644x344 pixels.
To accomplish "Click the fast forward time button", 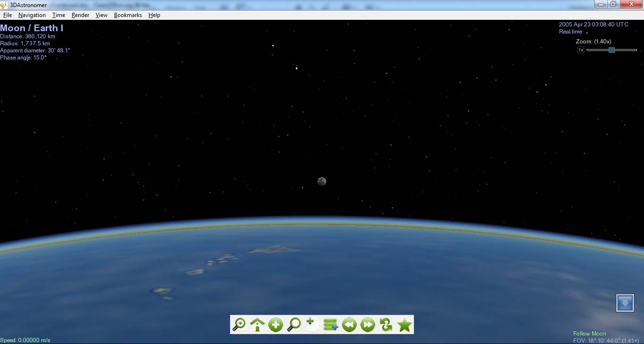I will [x=368, y=325].
